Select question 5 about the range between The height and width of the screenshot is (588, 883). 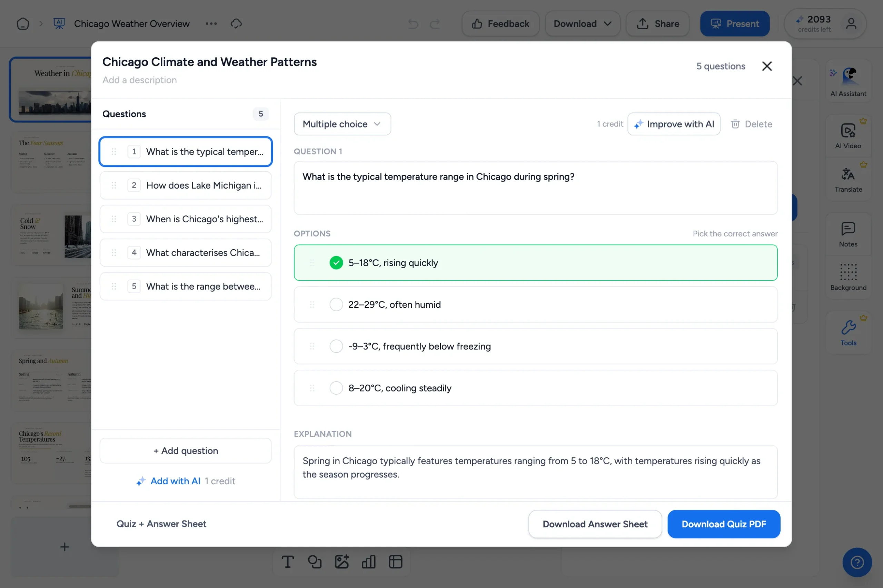pos(185,286)
